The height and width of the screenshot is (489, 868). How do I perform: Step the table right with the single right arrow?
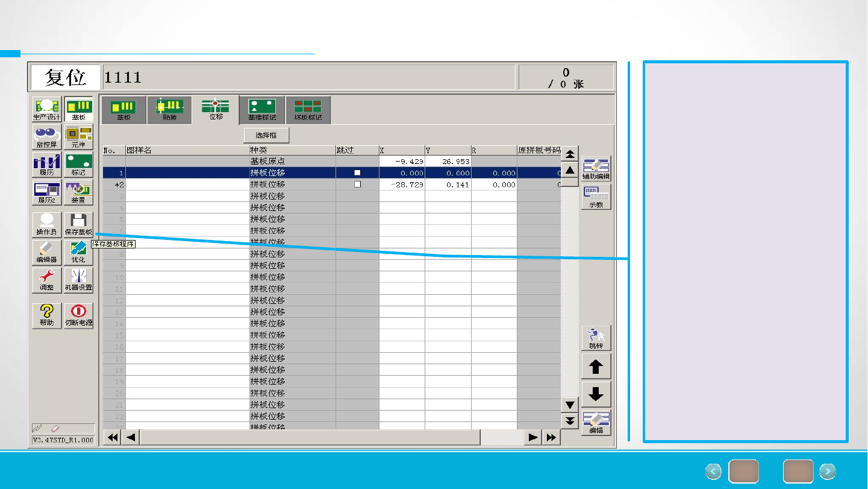[533, 438]
